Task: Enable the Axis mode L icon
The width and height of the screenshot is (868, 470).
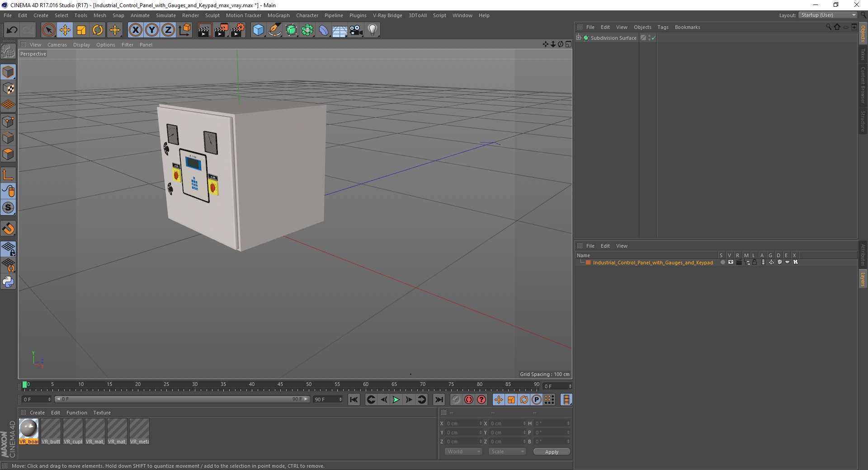Action: click(x=8, y=175)
